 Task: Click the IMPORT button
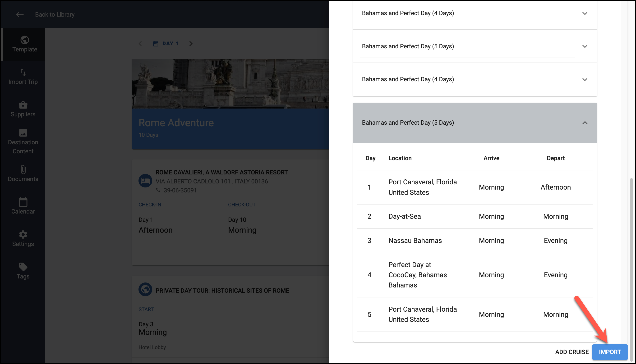click(610, 352)
